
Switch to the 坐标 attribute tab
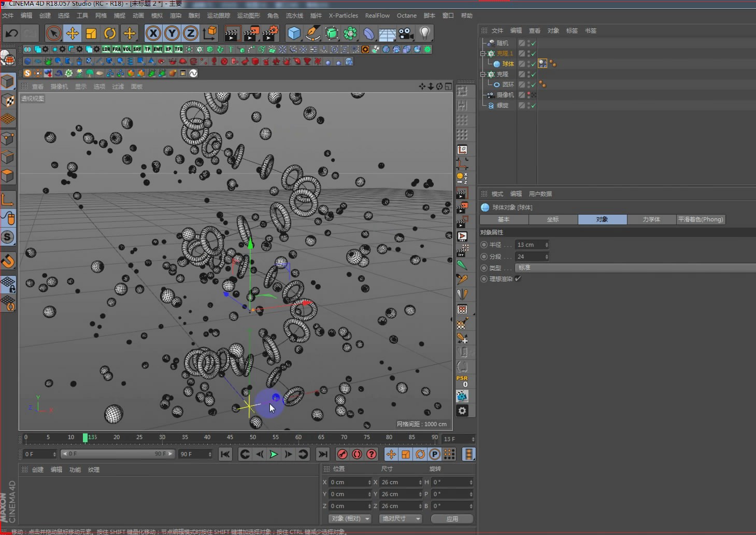point(553,219)
